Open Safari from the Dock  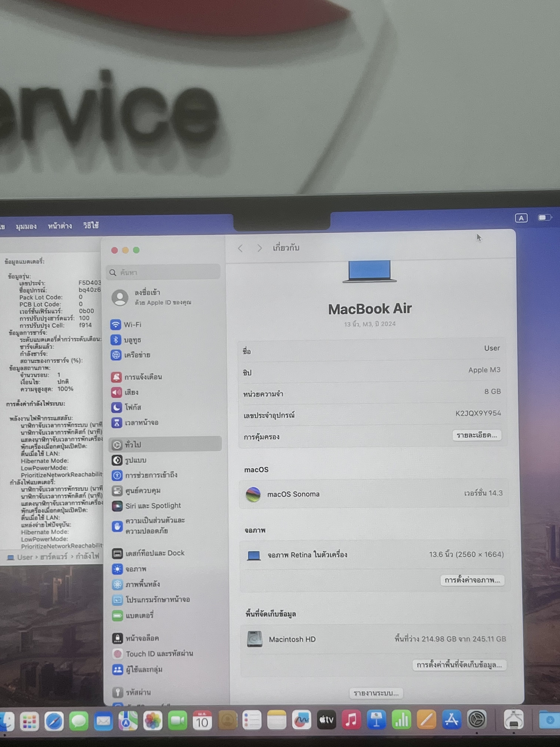(x=54, y=721)
